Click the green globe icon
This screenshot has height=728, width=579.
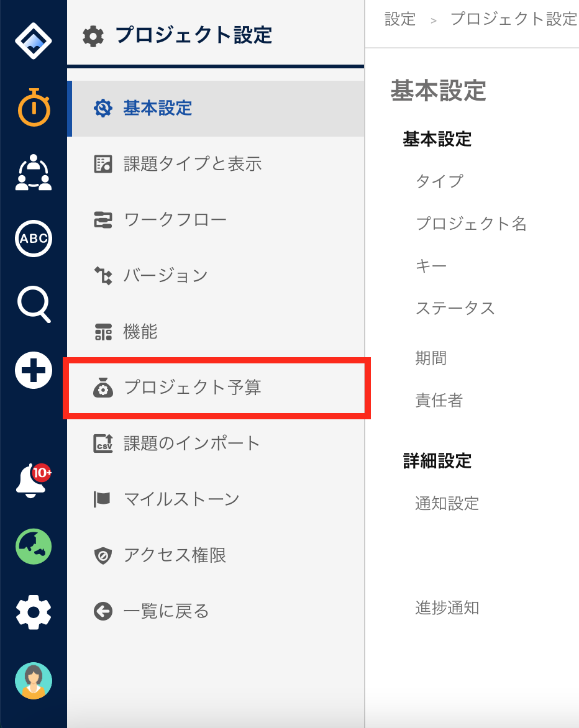pyautogui.click(x=34, y=547)
